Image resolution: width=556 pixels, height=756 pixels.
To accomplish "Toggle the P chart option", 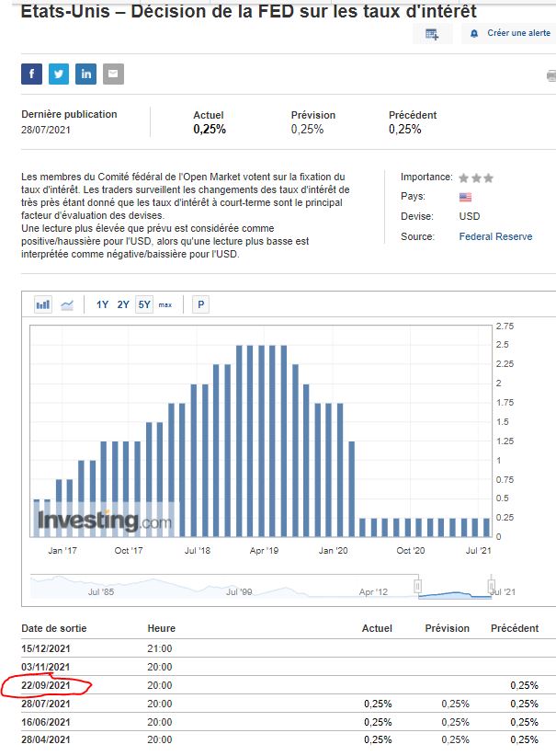I will tap(201, 304).
